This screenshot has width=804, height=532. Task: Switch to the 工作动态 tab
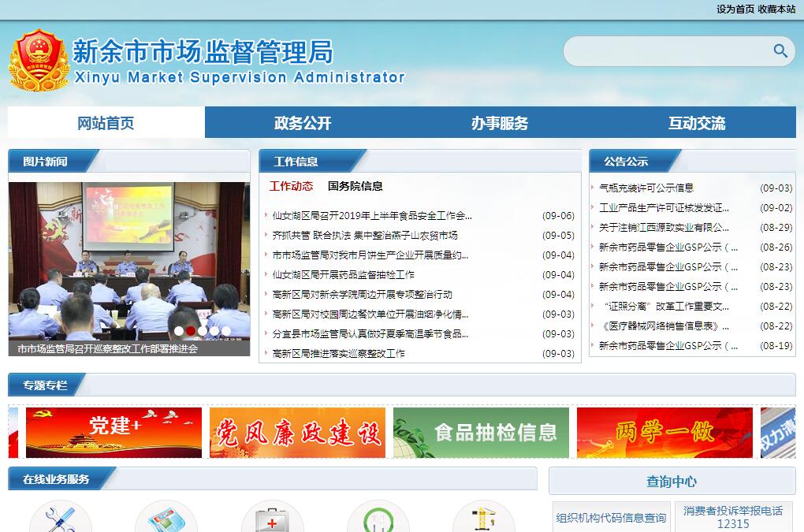pyautogui.click(x=291, y=186)
